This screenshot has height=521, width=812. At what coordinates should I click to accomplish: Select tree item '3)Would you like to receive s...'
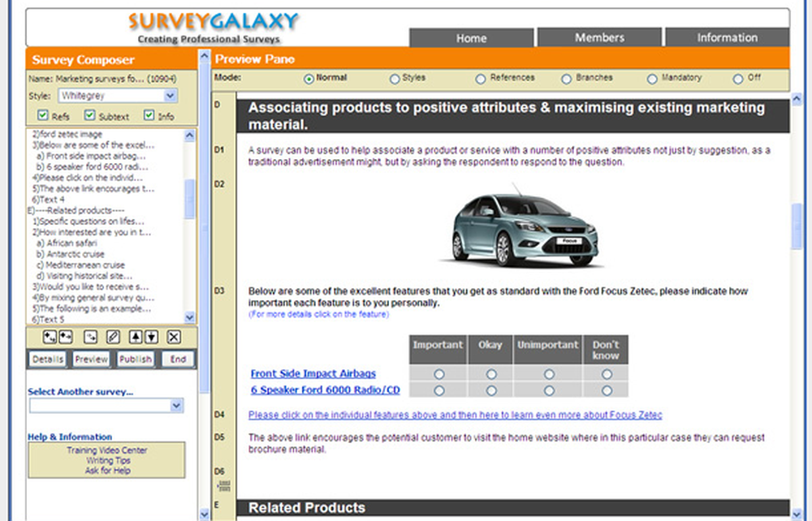[91, 286]
